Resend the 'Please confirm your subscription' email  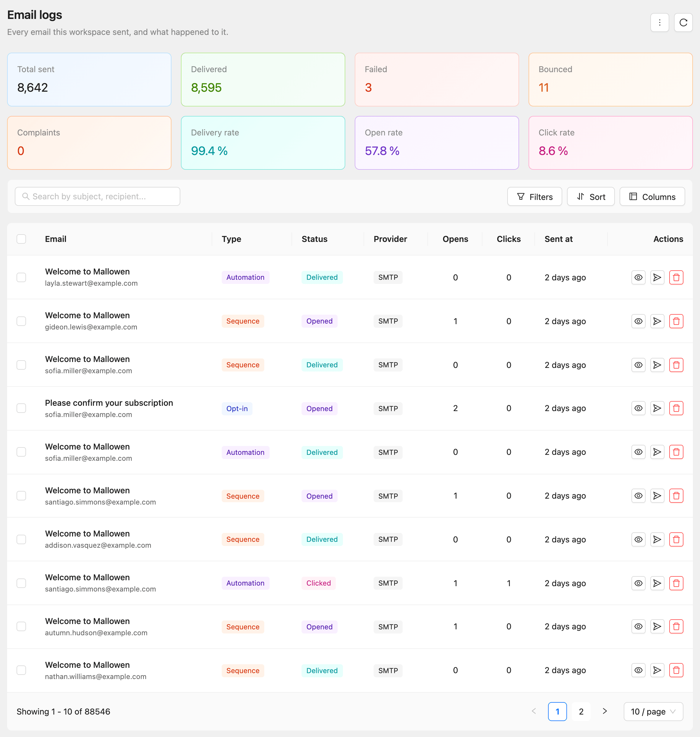coord(657,408)
